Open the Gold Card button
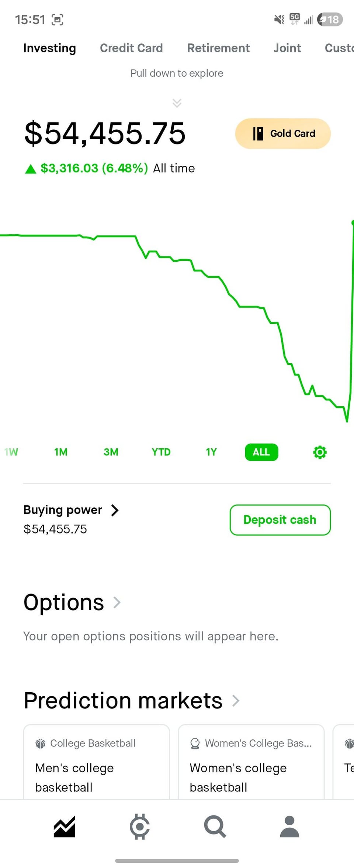 [283, 133]
